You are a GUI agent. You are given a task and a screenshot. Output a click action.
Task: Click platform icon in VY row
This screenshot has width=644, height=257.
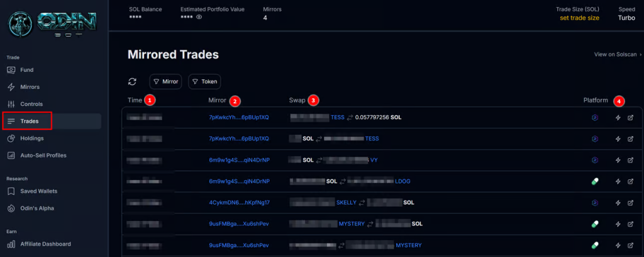pyautogui.click(x=595, y=160)
